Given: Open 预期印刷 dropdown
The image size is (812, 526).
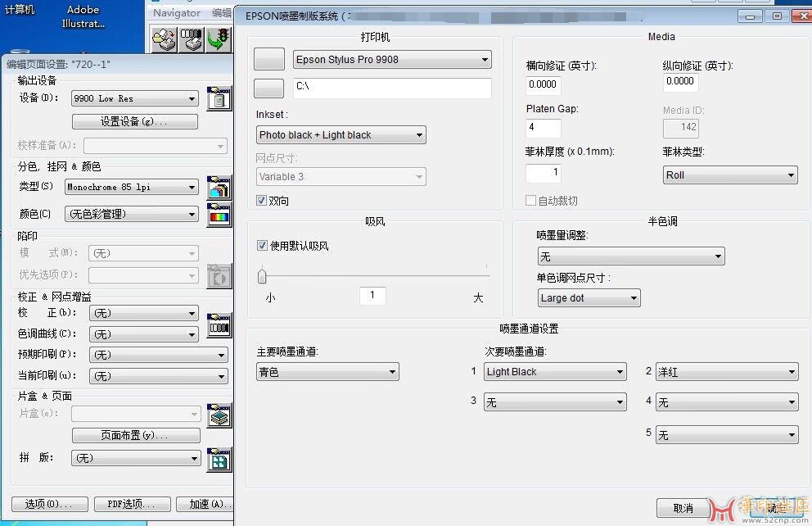Looking at the screenshot, I should [158, 355].
